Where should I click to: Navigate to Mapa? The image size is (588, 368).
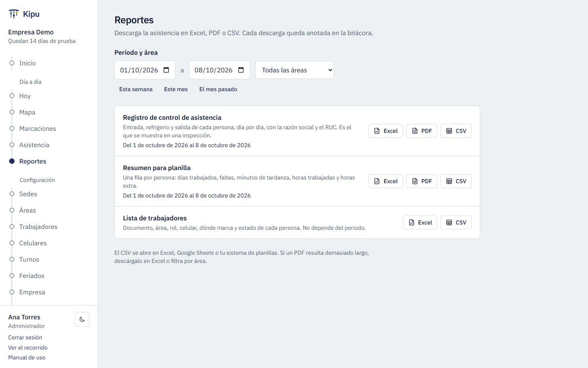[x=27, y=112]
